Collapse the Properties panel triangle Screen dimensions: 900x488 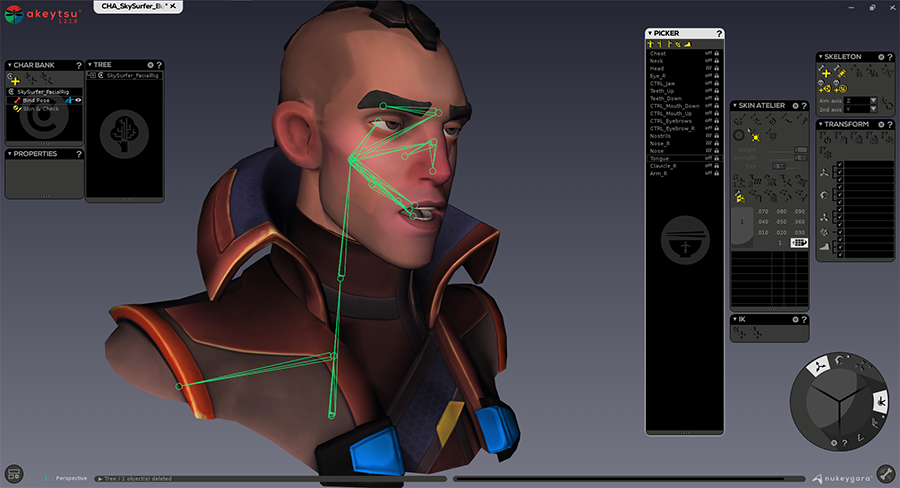pos(9,153)
